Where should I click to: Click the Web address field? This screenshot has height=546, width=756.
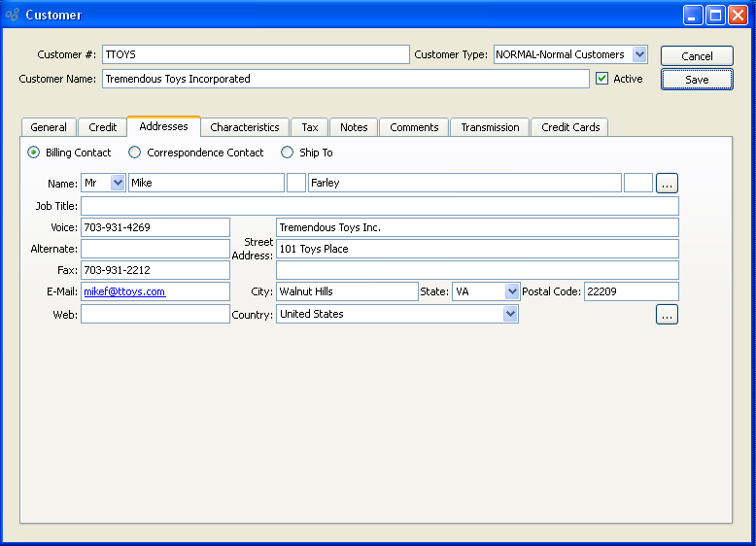(x=155, y=314)
